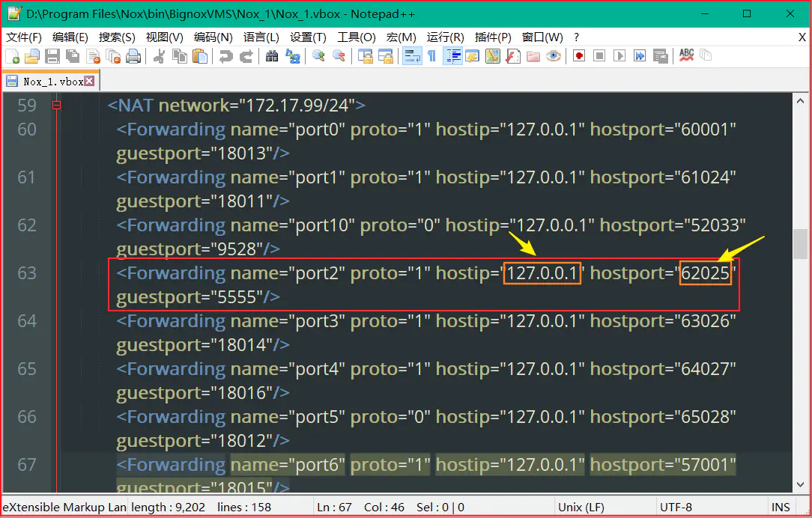This screenshot has width=812, height=518.
Task: Click the Zoom In magnifier icon
Action: pyautogui.click(x=318, y=56)
